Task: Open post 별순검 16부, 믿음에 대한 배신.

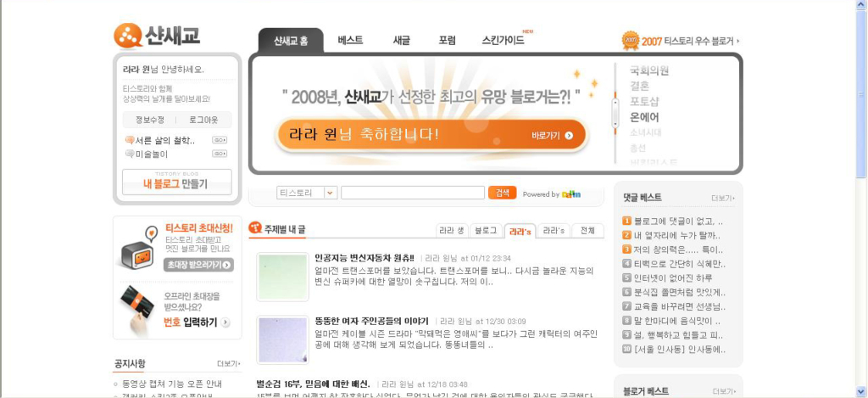Action: tap(313, 384)
